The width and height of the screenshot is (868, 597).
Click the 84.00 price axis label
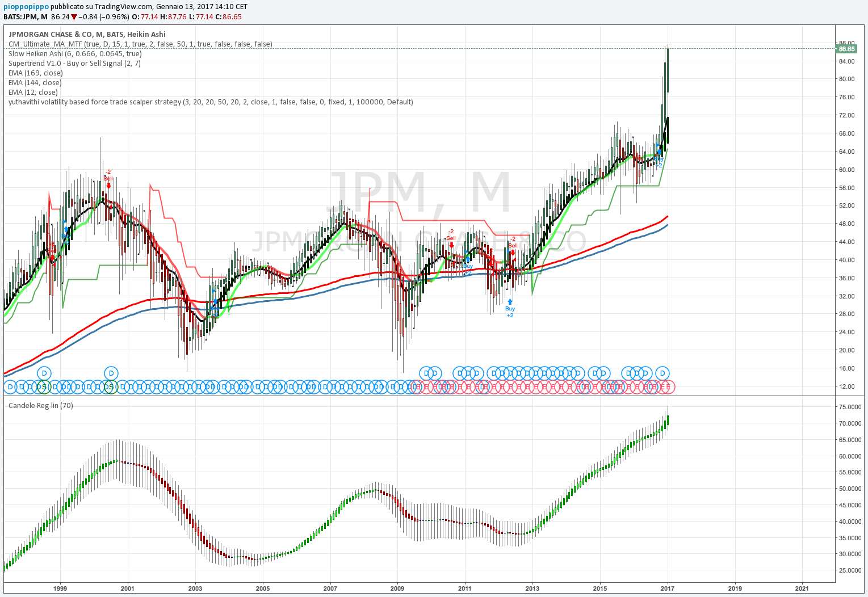click(846, 61)
